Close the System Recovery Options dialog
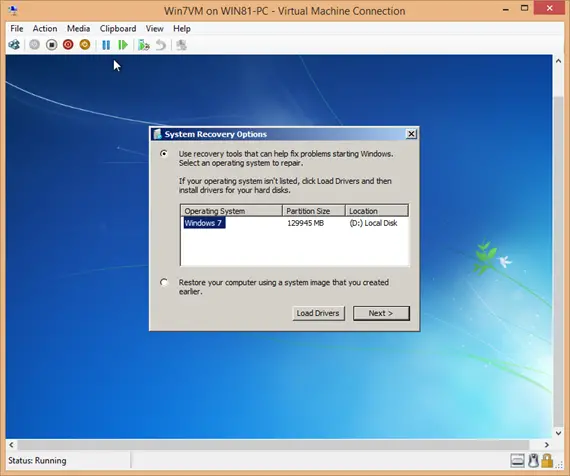The image size is (570, 476). pos(411,134)
